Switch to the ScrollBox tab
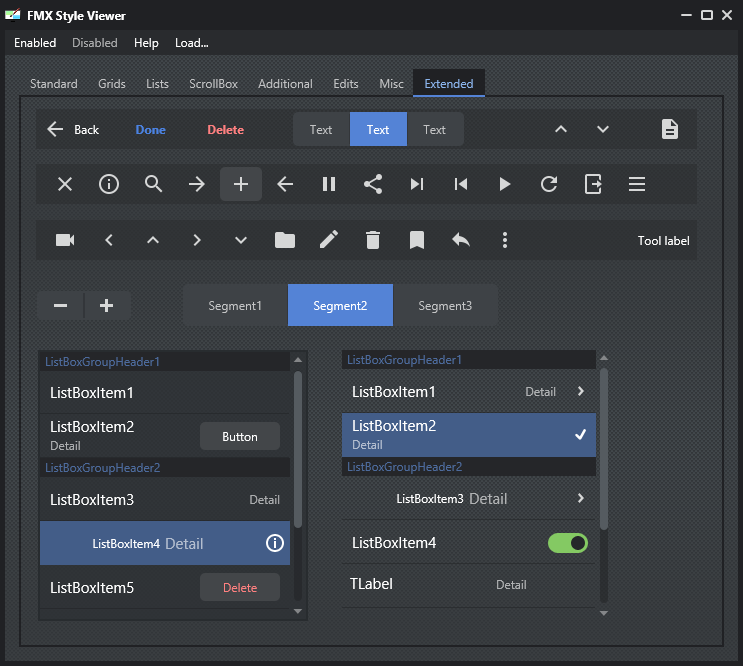743x666 pixels. point(213,84)
